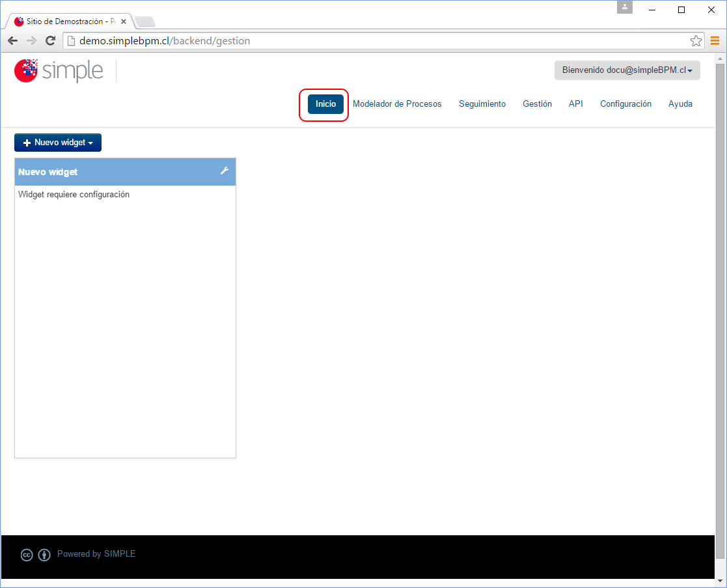
Task: Select the Inicio navigation button
Action: [x=325, y=104]
